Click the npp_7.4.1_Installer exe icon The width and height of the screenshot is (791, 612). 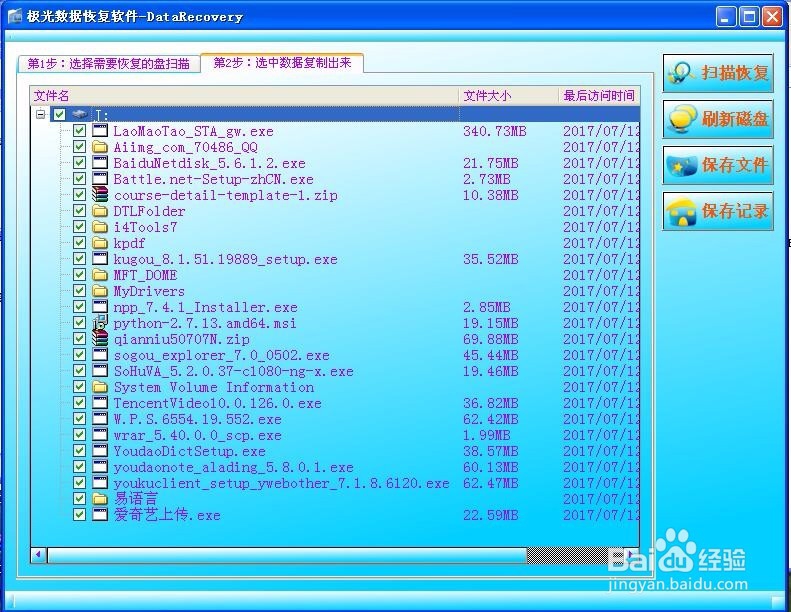click(x=100, y=307)
